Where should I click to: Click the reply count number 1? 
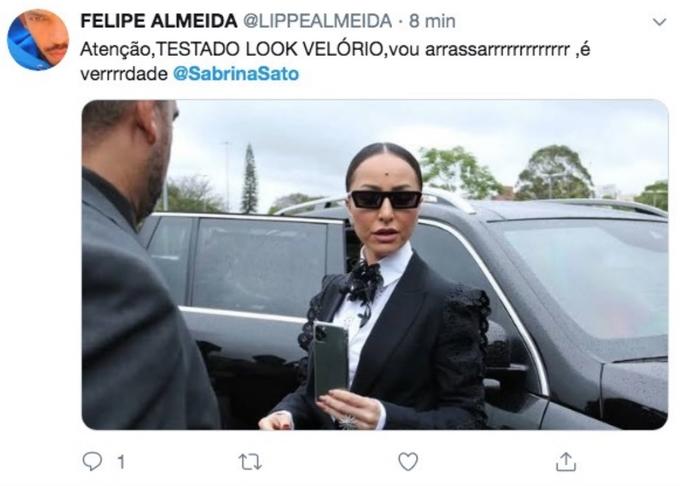[x=121, y=462]
